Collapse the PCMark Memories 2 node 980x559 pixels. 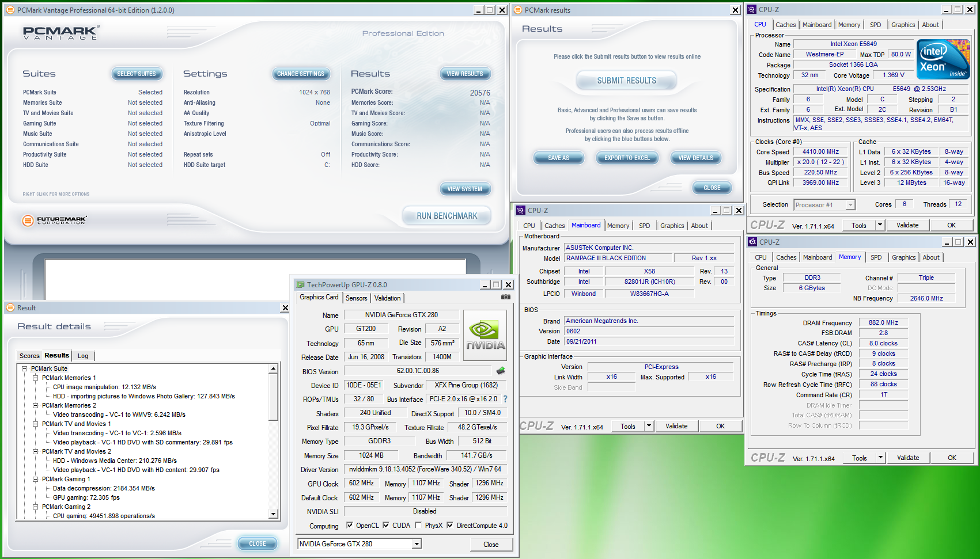pos(36,405)
